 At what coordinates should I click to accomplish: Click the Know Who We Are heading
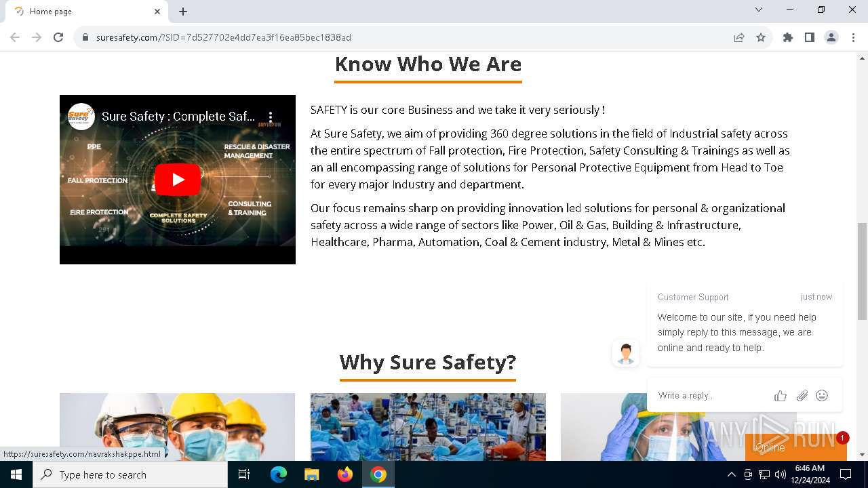pos(428,64)
